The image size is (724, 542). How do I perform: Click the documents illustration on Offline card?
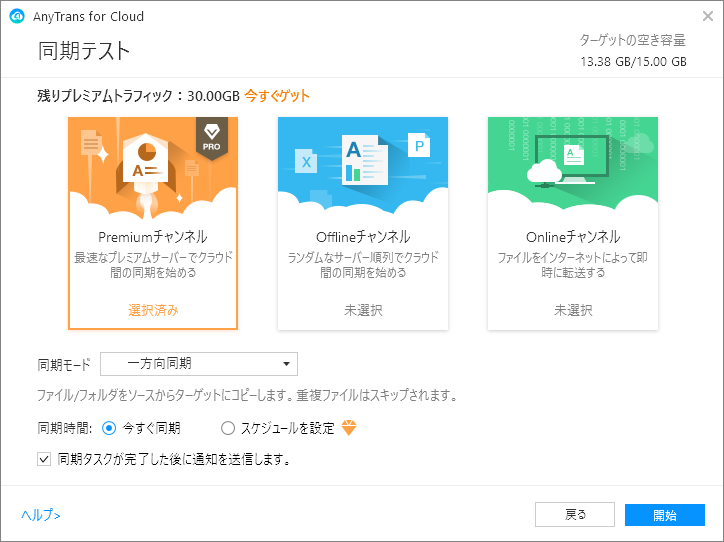pos(365,159)
